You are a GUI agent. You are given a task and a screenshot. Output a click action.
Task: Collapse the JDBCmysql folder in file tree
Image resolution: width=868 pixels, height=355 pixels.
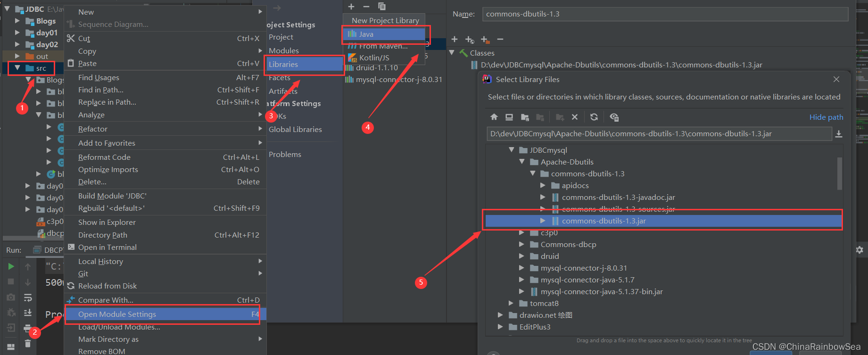pos(512,150)
